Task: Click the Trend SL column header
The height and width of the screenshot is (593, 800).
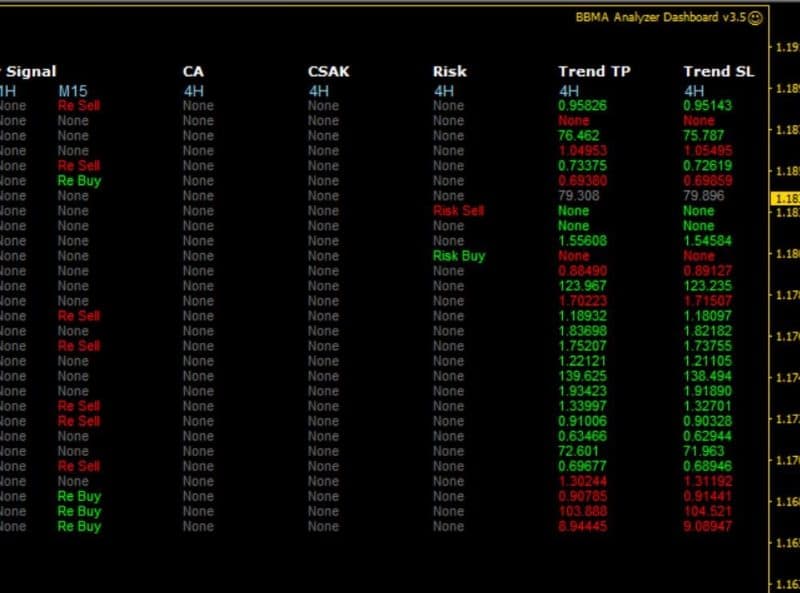Action: click(718, 71)
